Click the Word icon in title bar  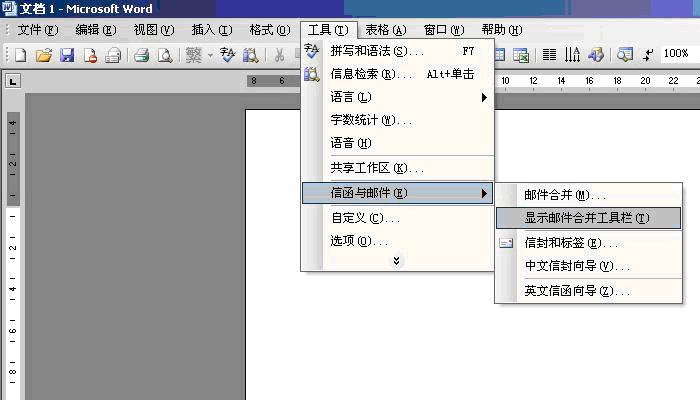coord(8,8)
